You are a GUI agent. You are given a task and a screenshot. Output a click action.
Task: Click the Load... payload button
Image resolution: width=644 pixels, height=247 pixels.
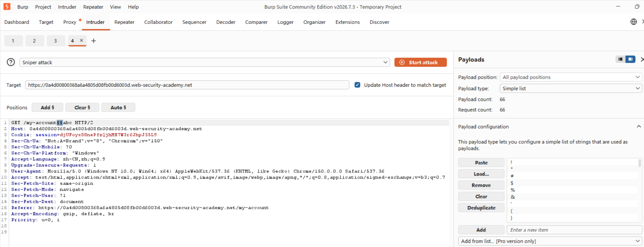[x=481, y=174]
